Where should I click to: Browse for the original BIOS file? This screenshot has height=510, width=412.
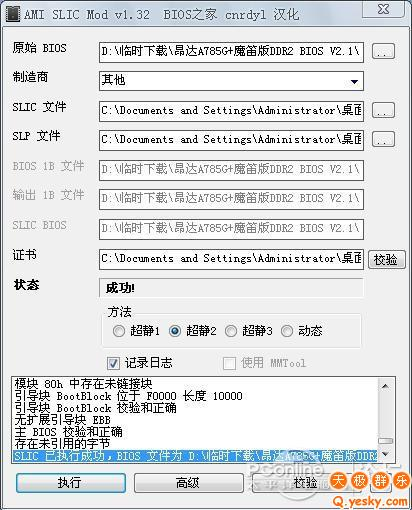click(383, 51)
